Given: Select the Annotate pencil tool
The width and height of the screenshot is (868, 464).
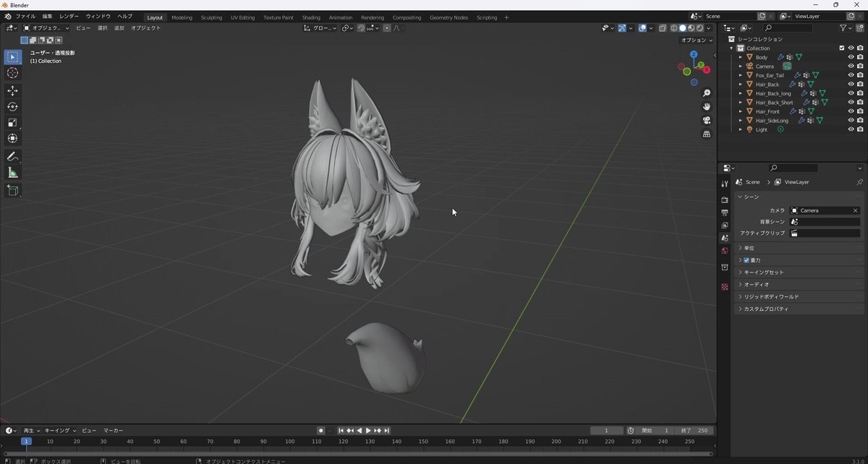Looking at the screenshot, I should pos(12,157).
